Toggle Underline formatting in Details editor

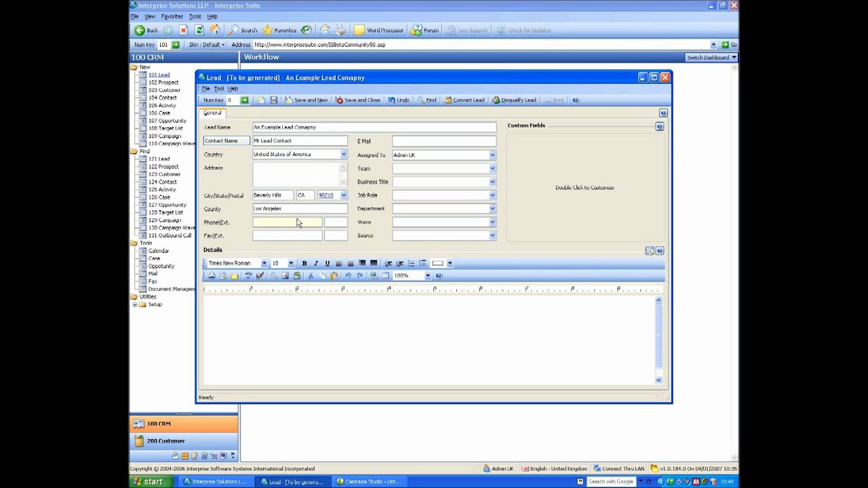pos(327,263)
